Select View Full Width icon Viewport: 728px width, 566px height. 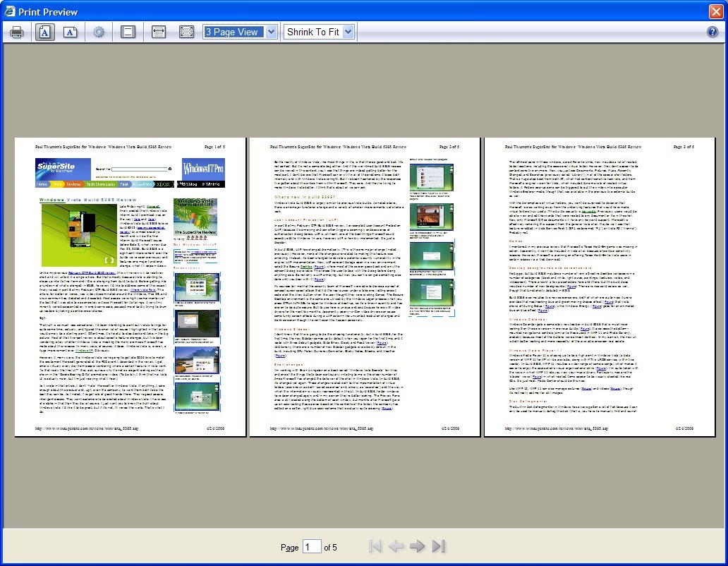(158, 32)
